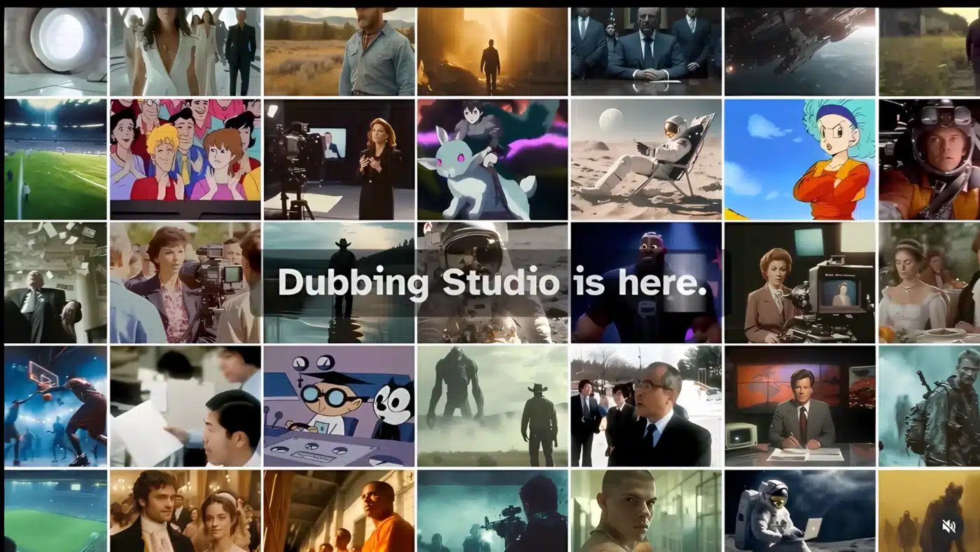The height and width of the screenshot is (552, 980).
Task: Unmute the video with the speaker icon
Action: pos(949,526)
